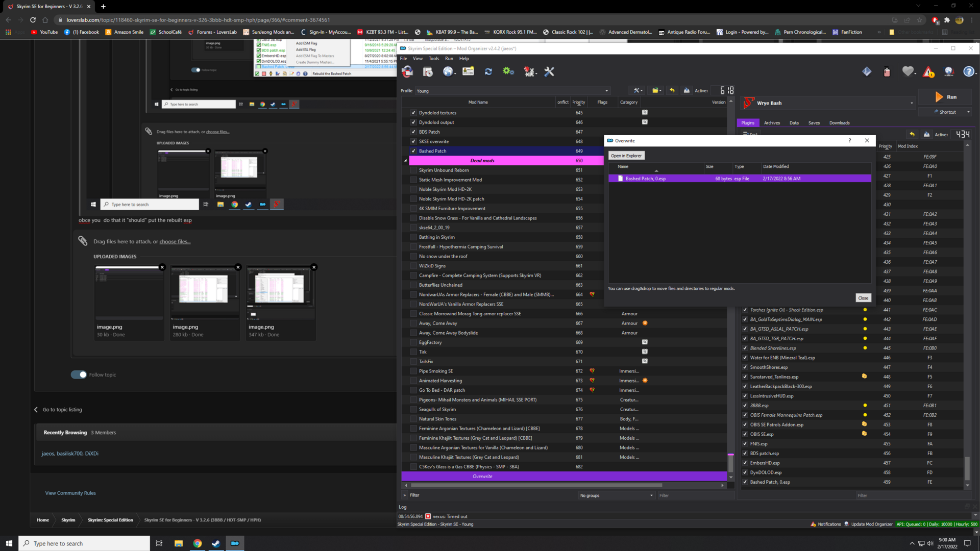The width and height of the screenshot is (980, 551).
Task: Click the warning Notifications triangle icon
Action: pos(928,72)
